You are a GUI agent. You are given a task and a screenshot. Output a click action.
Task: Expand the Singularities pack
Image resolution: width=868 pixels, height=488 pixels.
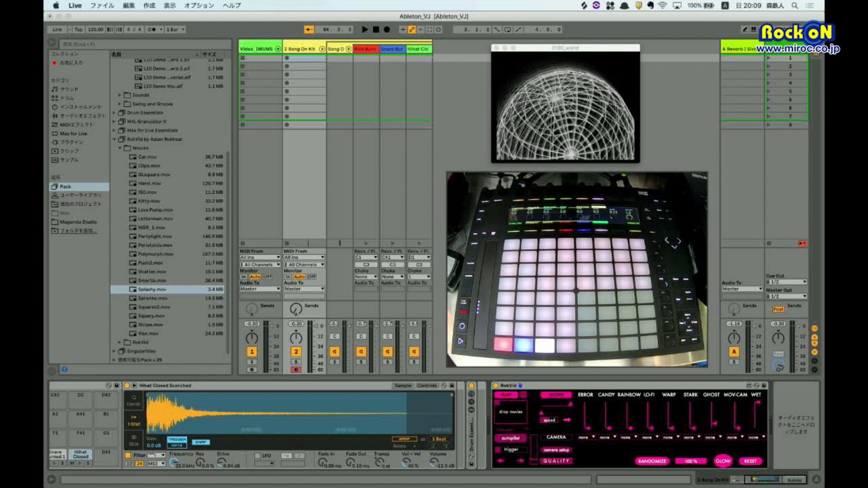(115, 351)
